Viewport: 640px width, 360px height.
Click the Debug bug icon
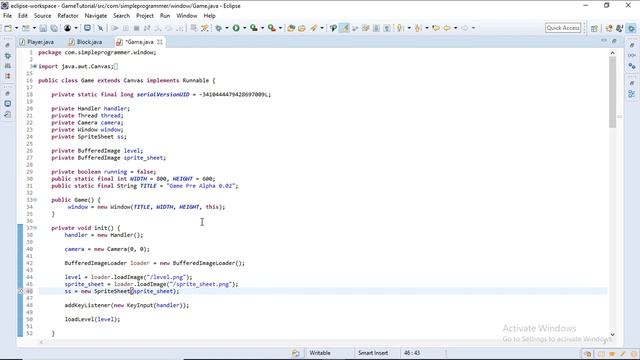pyautogui.click(x=219, y=28)
